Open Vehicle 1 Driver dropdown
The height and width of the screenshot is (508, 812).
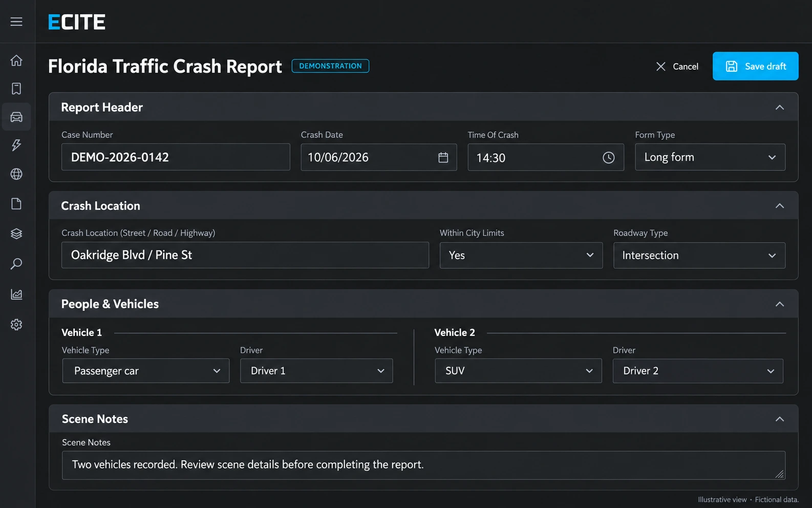tap(316, 371)
